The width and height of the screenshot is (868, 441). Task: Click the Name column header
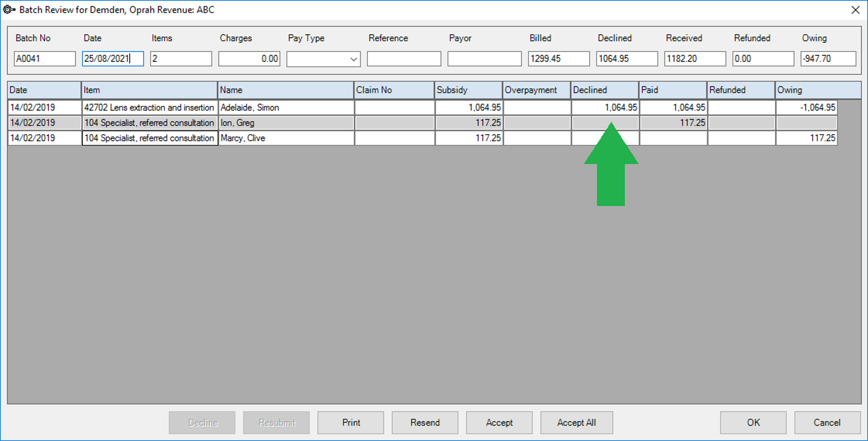[x=286, y=90]
